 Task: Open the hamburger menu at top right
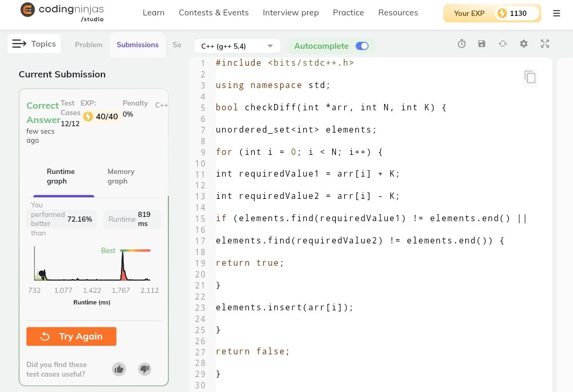point(557,13)
